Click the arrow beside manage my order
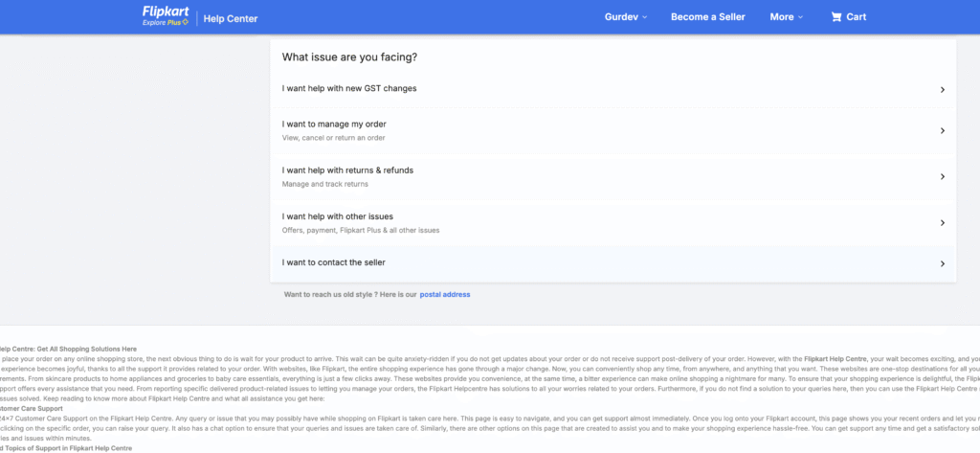Image resolution: width=980 pixels, height=453 pixels. (943, 131)
